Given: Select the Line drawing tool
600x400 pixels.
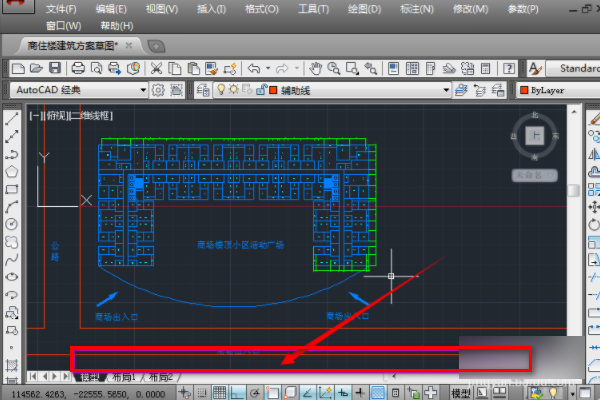Looking at the screenshot, I should (x=11, y=119).
